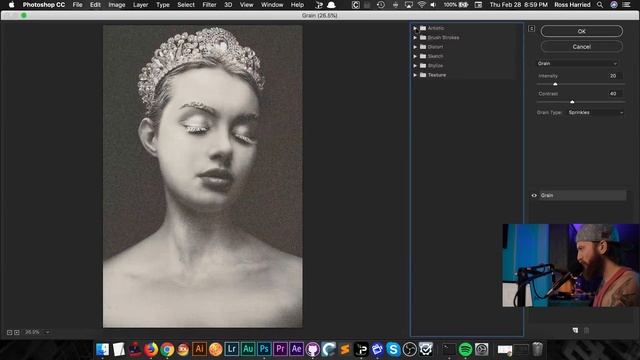Toggle visibility of the Grain effect layer
640x360 pixels.
coord(534,196)
